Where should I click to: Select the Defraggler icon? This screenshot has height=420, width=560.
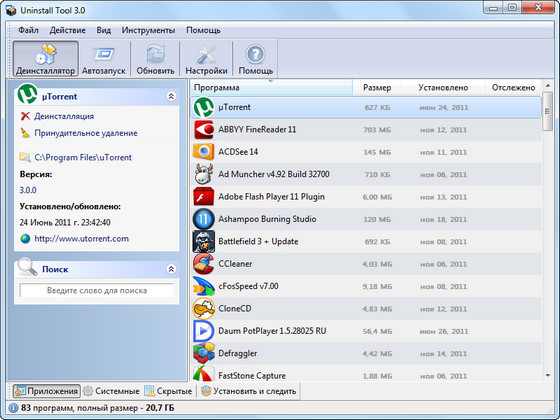click(204, 353)
